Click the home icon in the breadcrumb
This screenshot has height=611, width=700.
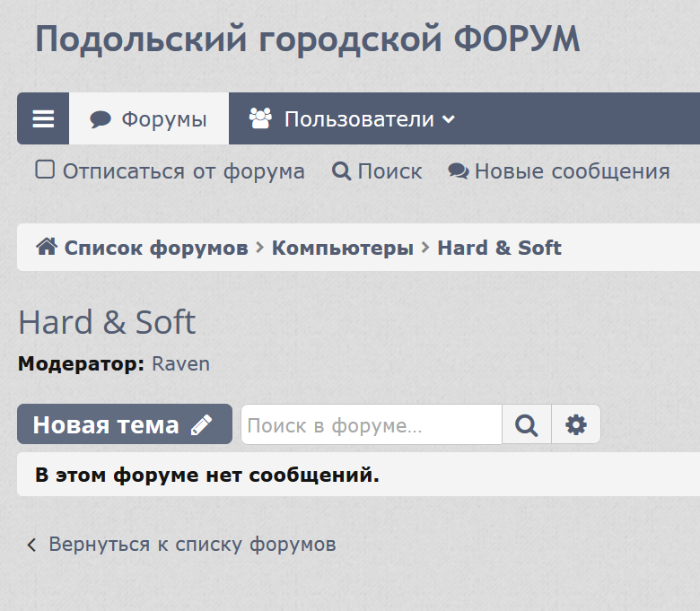click(46, 247)
